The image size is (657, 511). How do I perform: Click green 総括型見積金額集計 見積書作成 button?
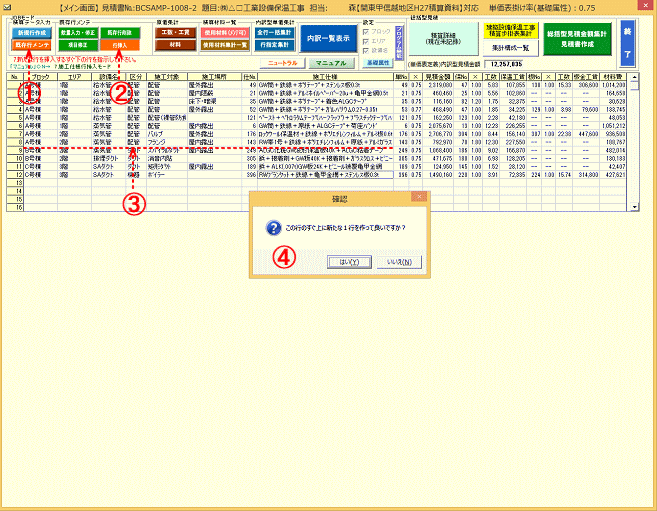[577, 39]
